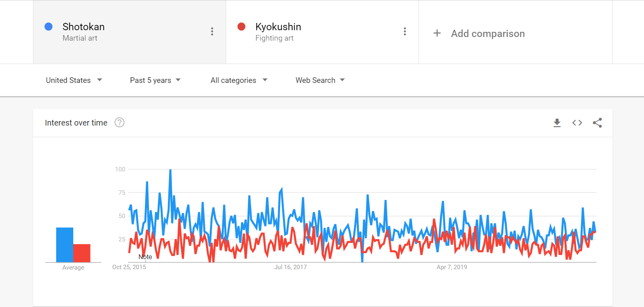
Task: Click the red Kyokushin color dot
Action: point(242,27)
